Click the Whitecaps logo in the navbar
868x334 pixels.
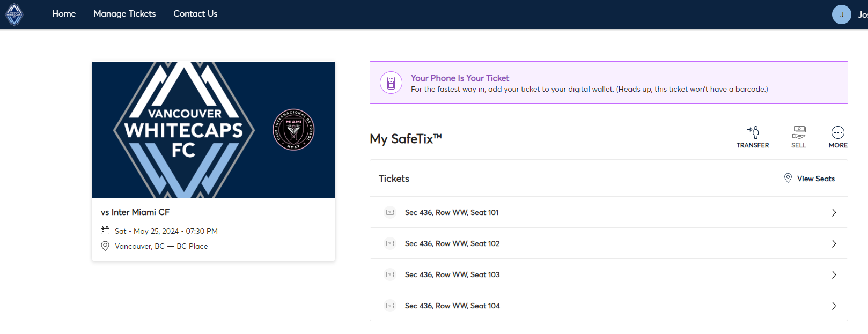[x=14, y=14]
